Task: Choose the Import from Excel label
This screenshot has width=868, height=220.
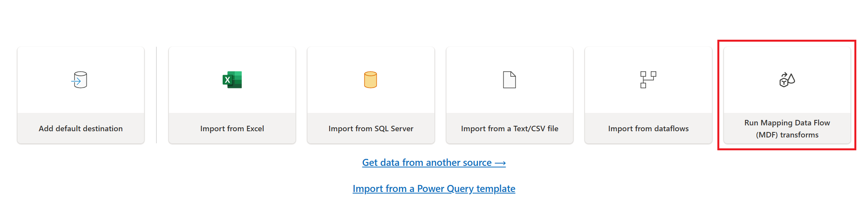Action: pyautogui.click(x=232, y=128)
